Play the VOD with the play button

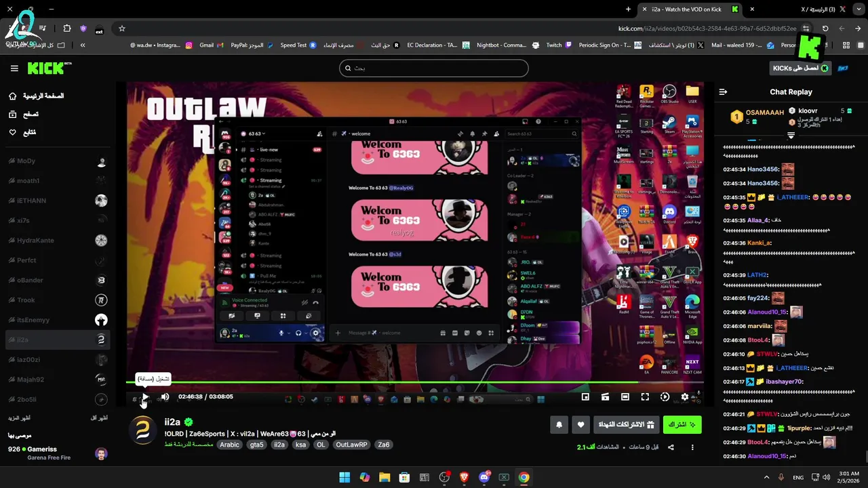point(144,396)
